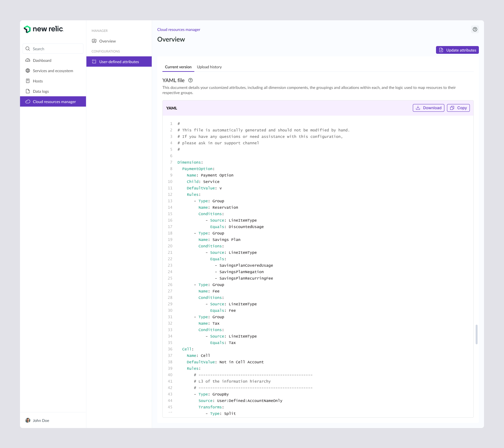504x448 pixels.
Task: Copy the YAML contents
Action: 458,108
